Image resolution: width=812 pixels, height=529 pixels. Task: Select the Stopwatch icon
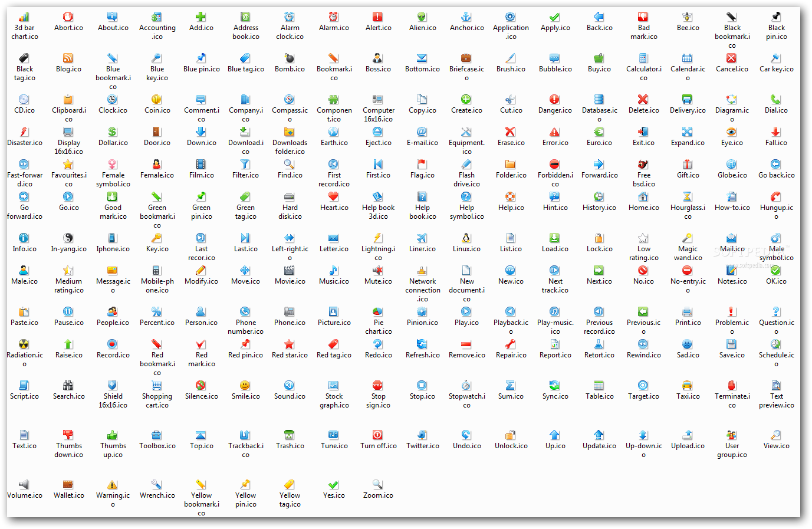point(466,386)
